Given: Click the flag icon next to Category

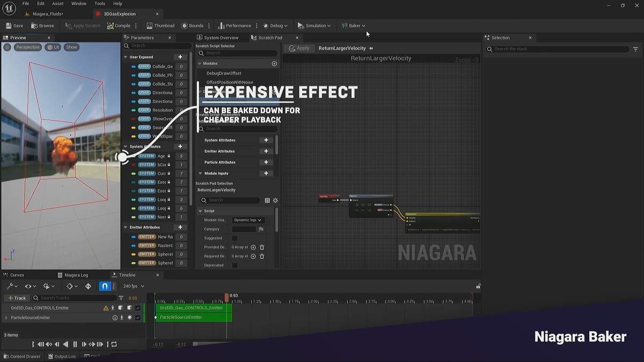Looking at the screenshot, I should tap(261, 229).
